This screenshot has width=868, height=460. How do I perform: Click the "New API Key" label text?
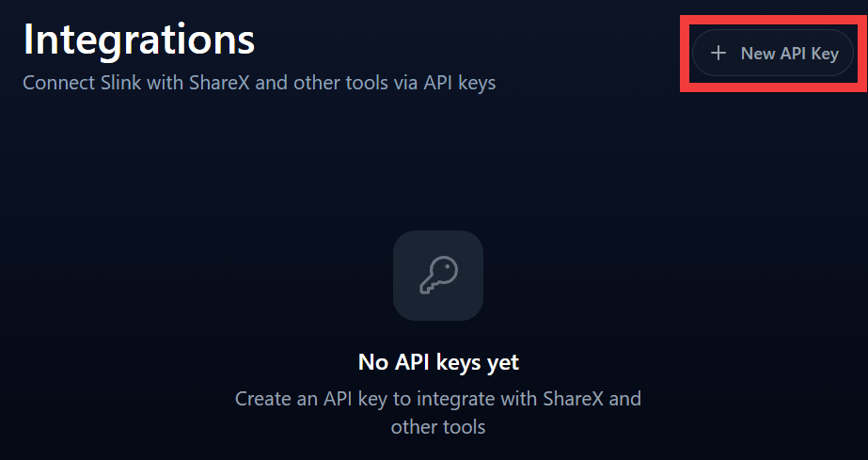pos(789,54)
